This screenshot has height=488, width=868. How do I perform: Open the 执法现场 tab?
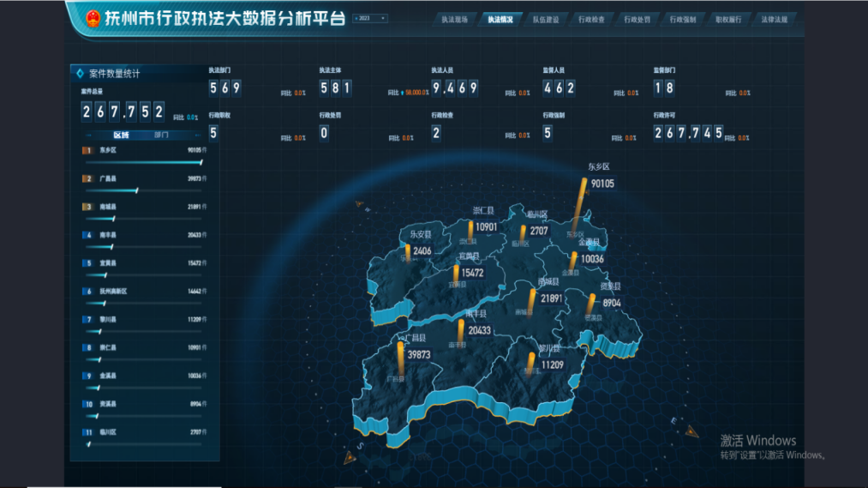pyautogui.click(x=454, y=19)
